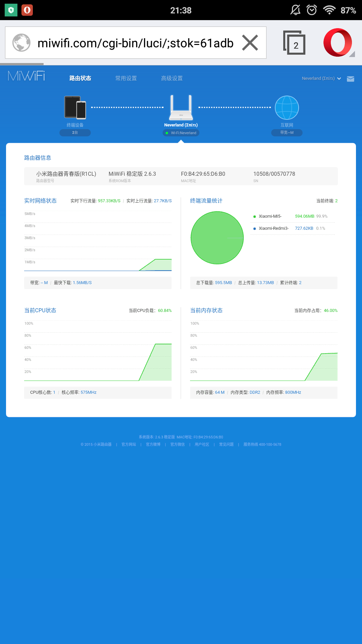Click CPU load value 60.84%
362x644 pixels.
[165, 311]
